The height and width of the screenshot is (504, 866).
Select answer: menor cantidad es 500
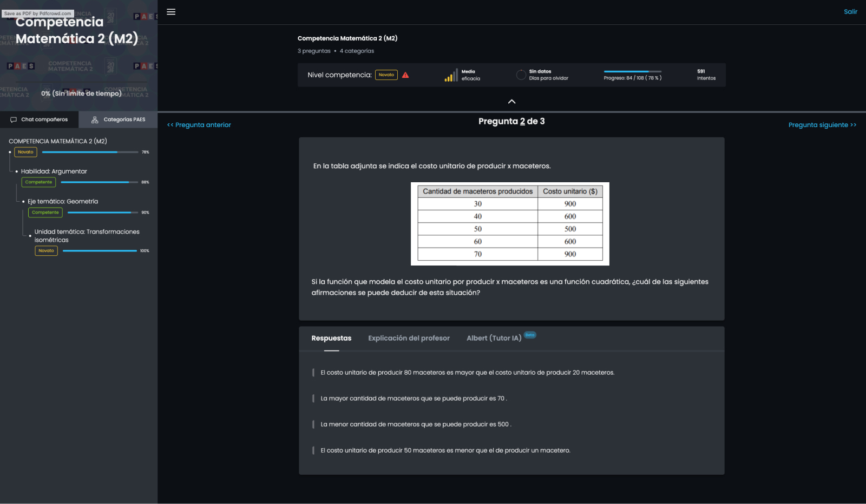416,425
